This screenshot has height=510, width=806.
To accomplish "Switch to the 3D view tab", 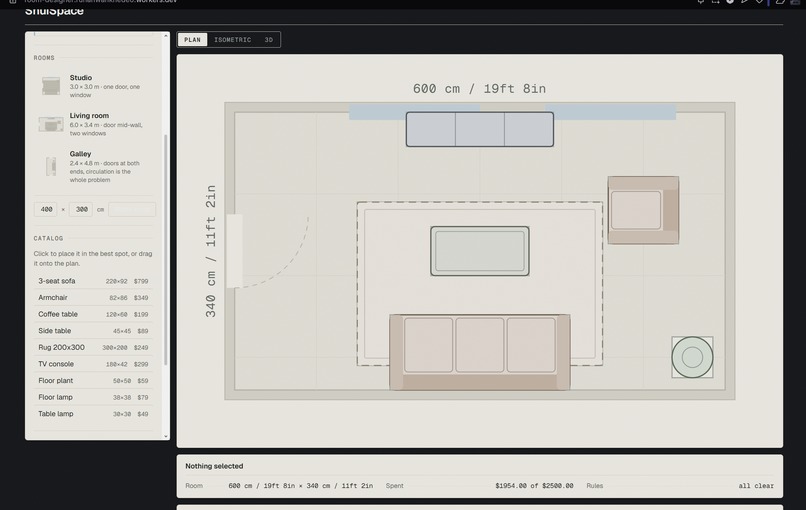I will point(268,40).
